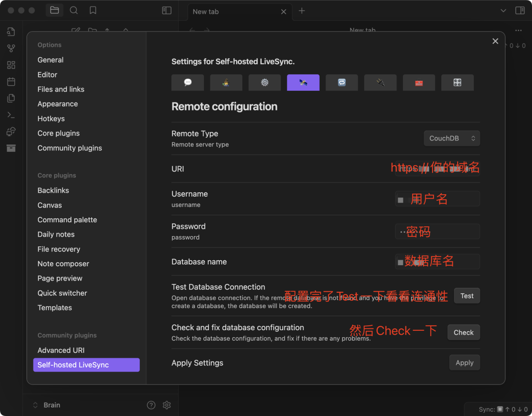Open Advanced URI plugin settings
This screenshot has width=532, height=416.
[61, 350]
